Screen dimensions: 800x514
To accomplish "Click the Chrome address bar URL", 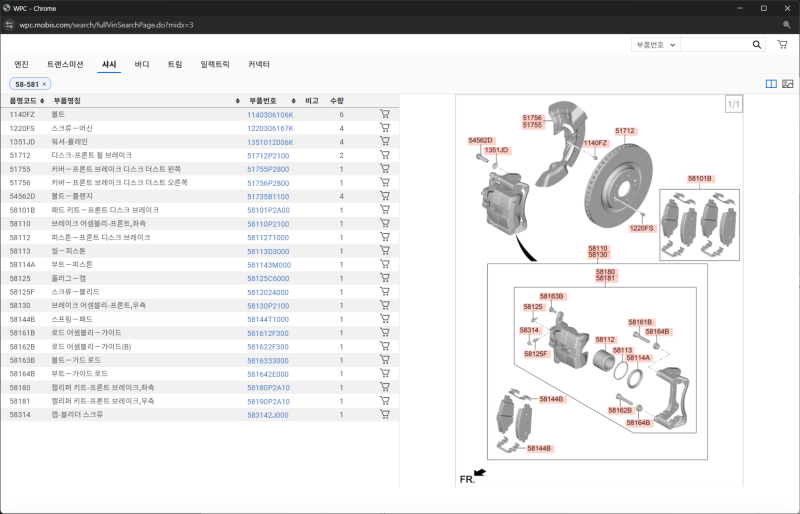I will (106, 25).
